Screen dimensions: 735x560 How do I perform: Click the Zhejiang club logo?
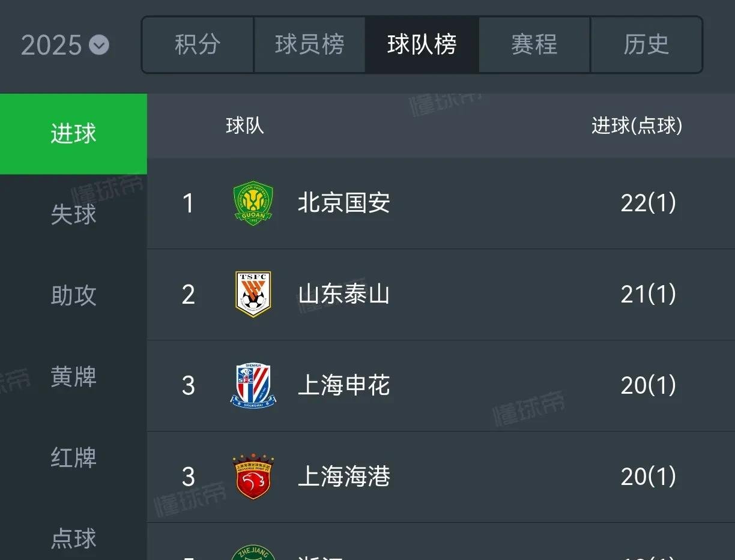[x=253, y=553]
